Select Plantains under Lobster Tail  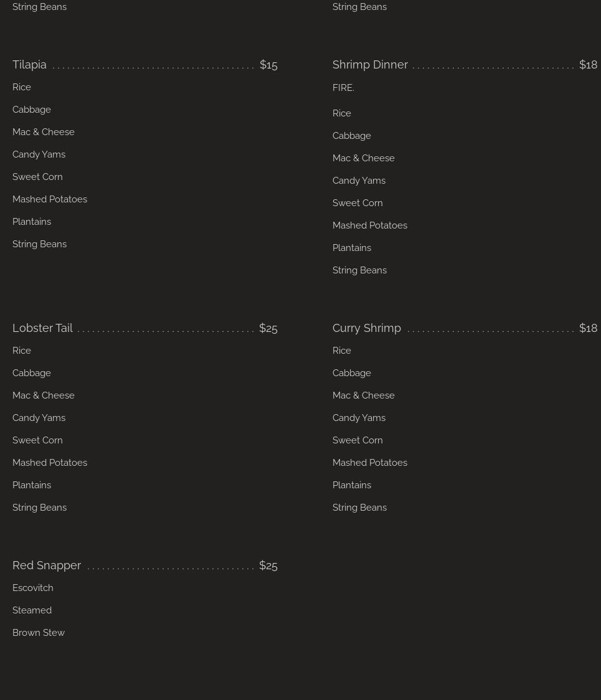(x=32, y=485)
